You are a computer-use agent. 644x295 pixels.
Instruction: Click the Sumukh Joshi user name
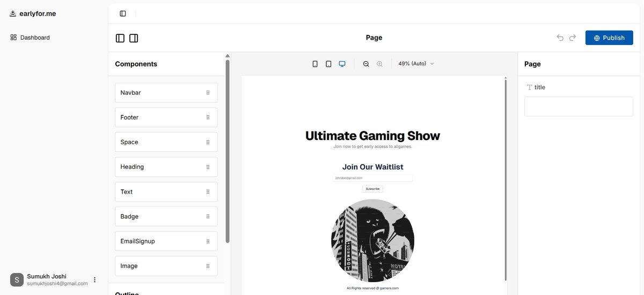[x=47, y=276]
